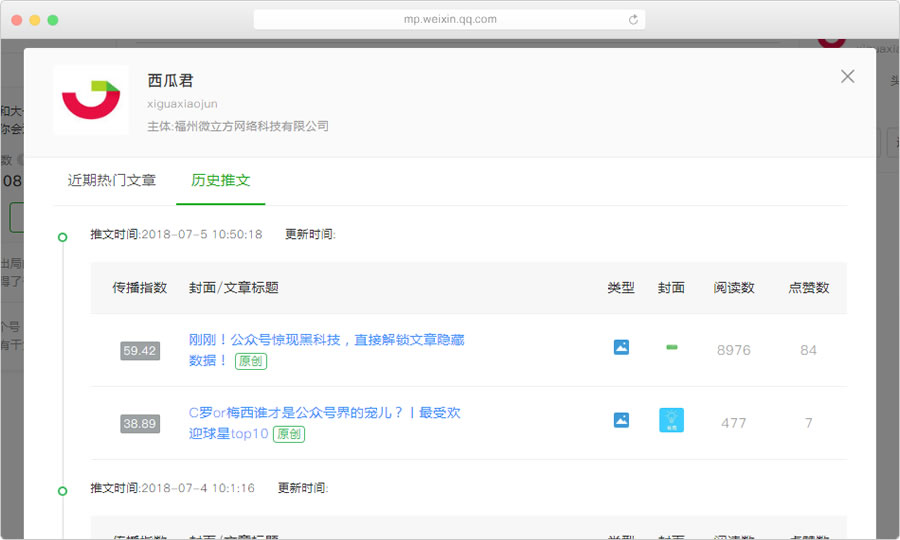The width and height of the screenshot is (900, 540).
Task: Open the blue cover thumbnail of the C罗or梅西 article
Action: tap(671, 421)
